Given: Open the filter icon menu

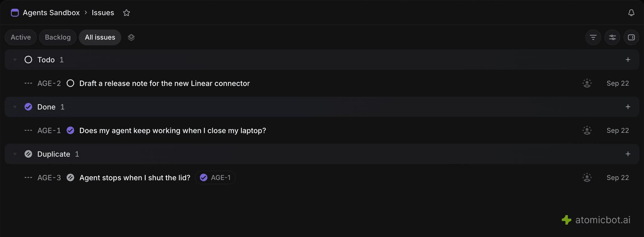Looking at the screenshot, I should pos(593,37).
